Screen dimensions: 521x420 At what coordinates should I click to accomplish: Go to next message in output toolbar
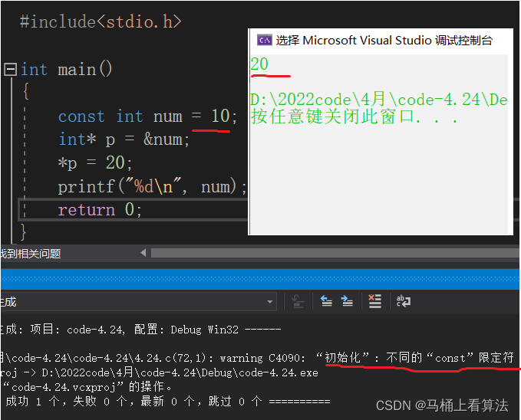[347, 301]
